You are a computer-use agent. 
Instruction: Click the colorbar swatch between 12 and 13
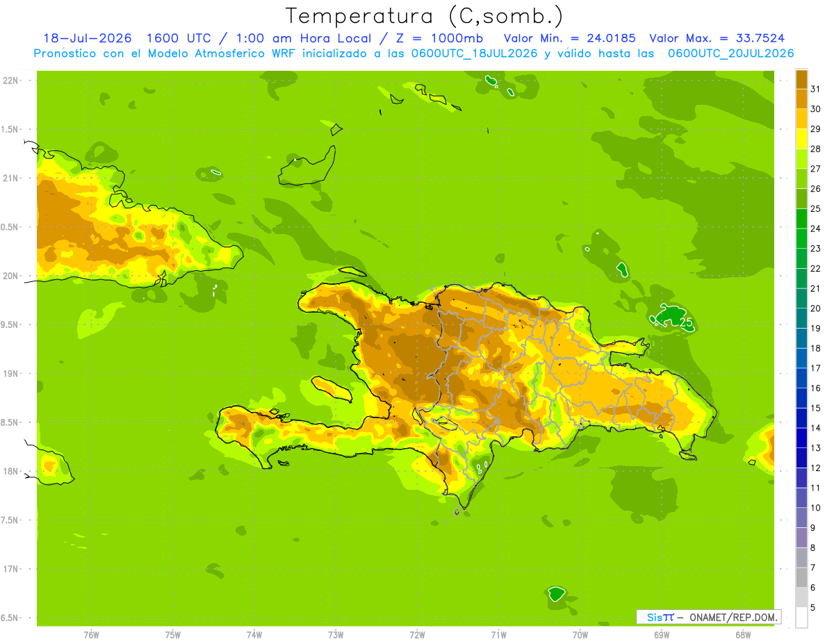[x=801, y=458]
